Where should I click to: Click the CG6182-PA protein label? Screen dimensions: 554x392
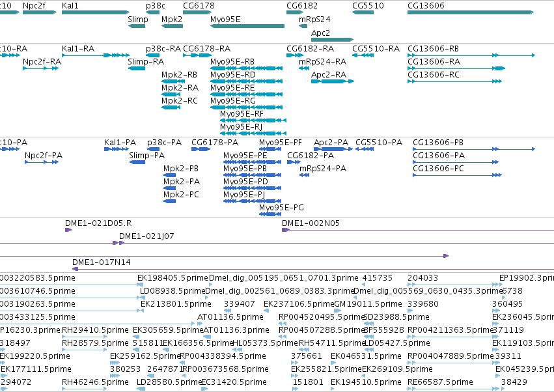(311, 155)
